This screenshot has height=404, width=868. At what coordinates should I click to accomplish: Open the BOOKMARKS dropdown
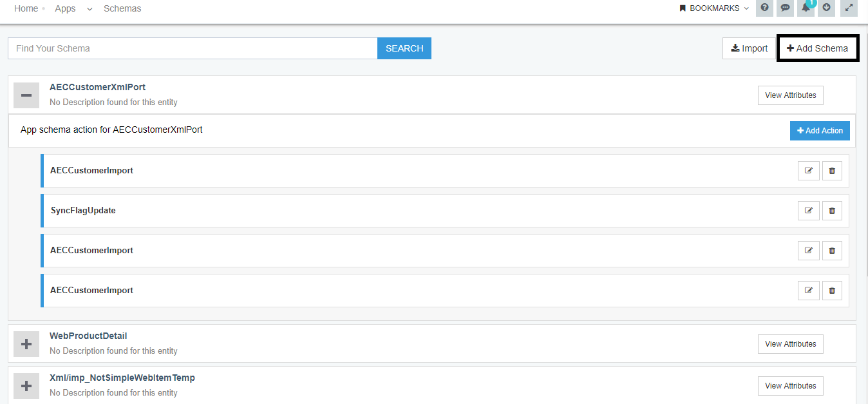[715, 8]
